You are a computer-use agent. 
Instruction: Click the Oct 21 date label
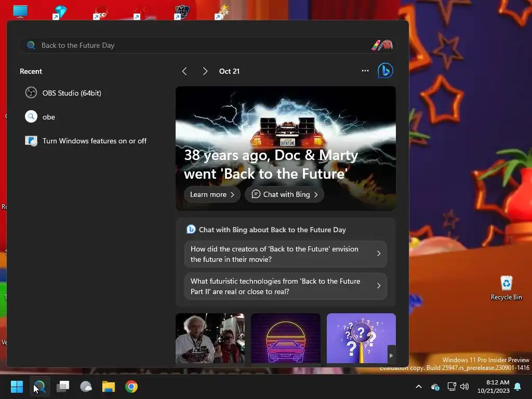pyautogui.click(x=229, y=71)
